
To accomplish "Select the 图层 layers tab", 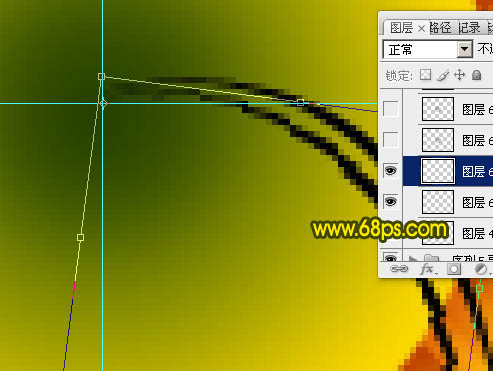I will pos(401,28).
